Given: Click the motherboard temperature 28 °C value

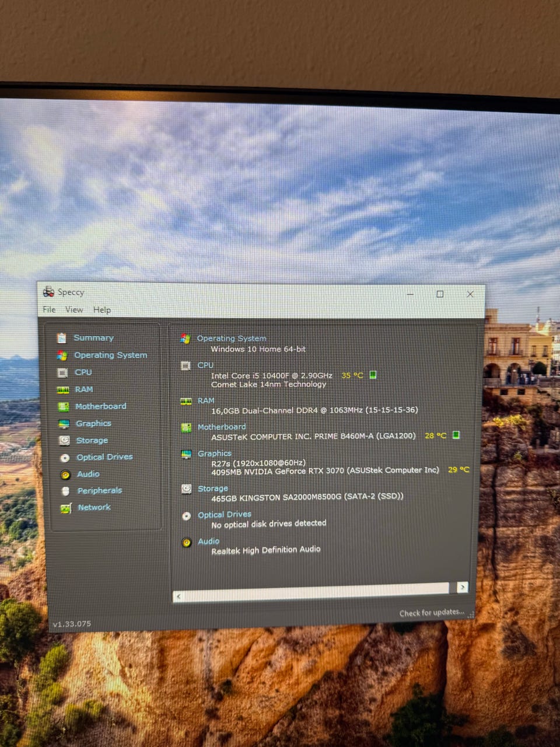Looking at the screenshot, I should pyautogui.click(x=436, y=435).
